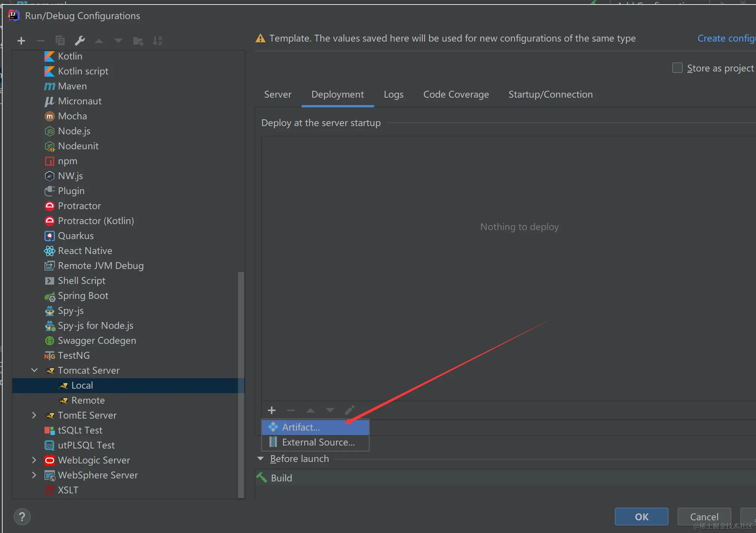Expand the TomEE Server tree node

point(34,415)
